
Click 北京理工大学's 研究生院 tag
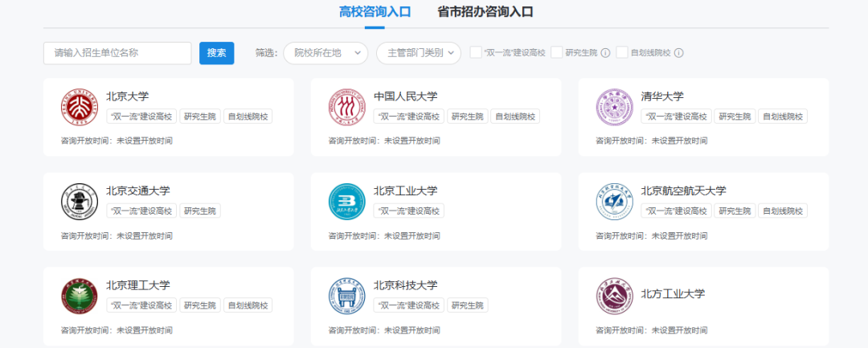tap(200, 305)
